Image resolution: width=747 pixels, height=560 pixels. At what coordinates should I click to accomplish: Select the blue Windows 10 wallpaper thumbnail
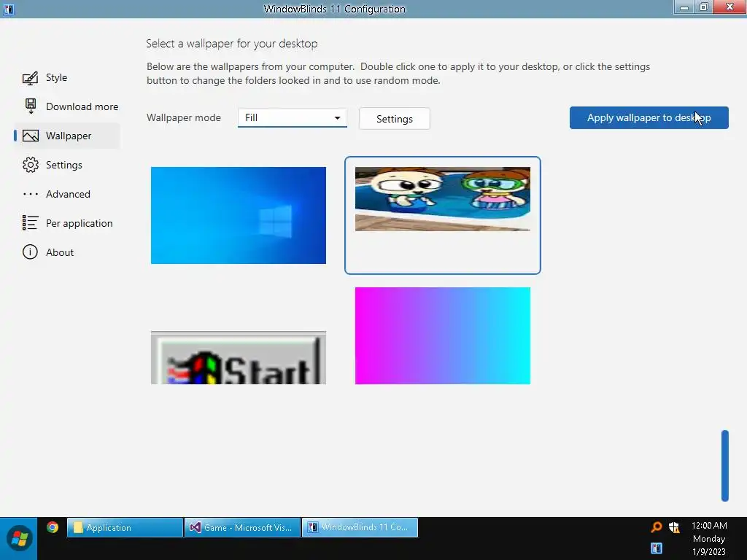tap(239, 215)
